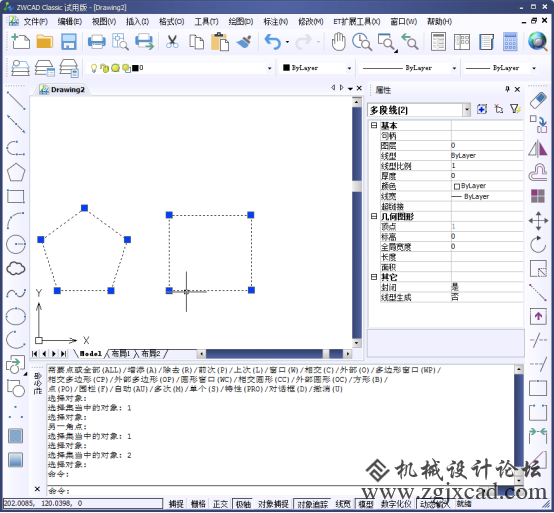Toggle 对象追踪 object tracking
The width and height of the screenshot is (554, 513).
pos(313,504)
